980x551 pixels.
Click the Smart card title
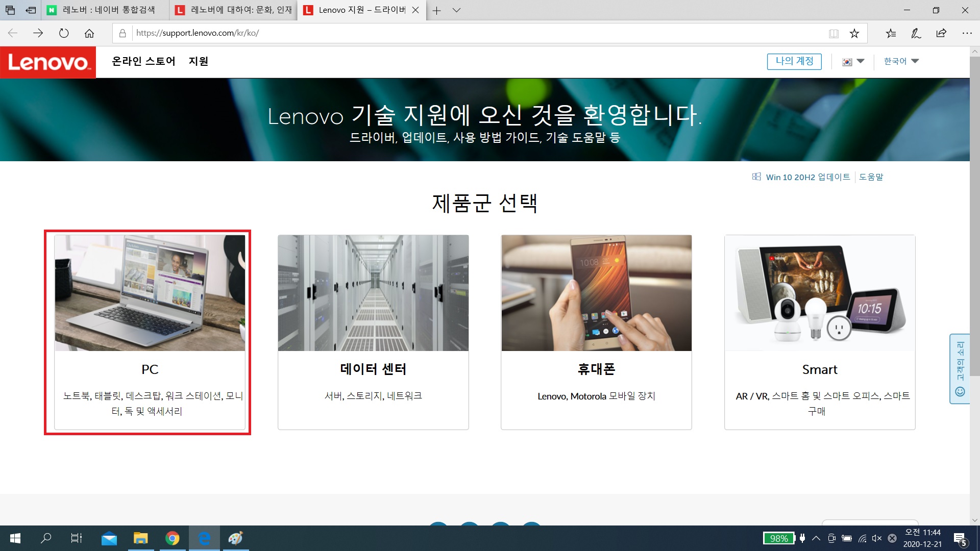click(820, 369)
